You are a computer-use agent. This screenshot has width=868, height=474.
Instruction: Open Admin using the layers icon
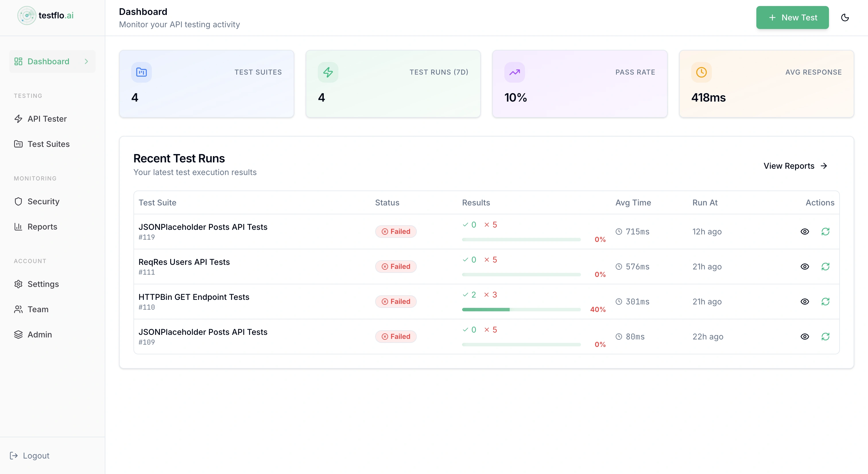(19, 334)
